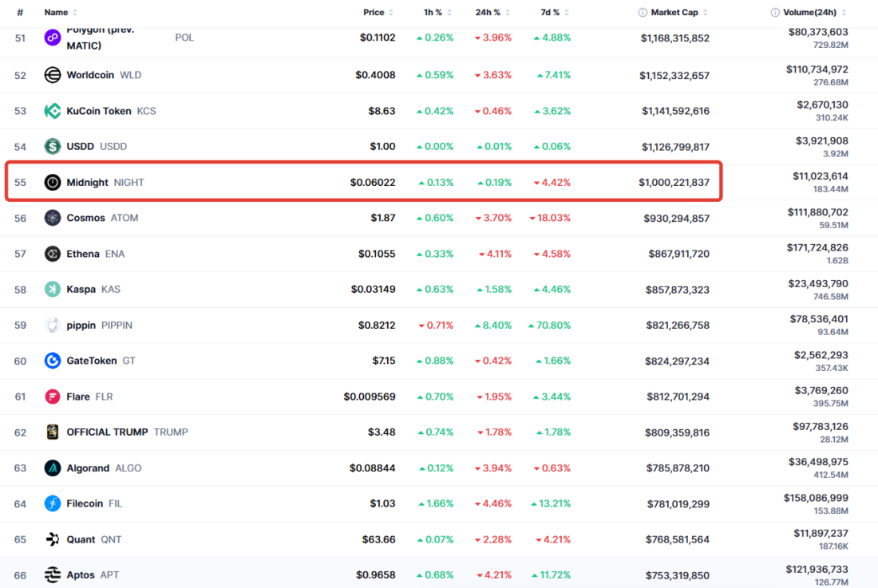Click Cosmos 7d change 18.03%
Image resolution: width=878 pixels, height=588 pixels.
(x=550, y=218)
